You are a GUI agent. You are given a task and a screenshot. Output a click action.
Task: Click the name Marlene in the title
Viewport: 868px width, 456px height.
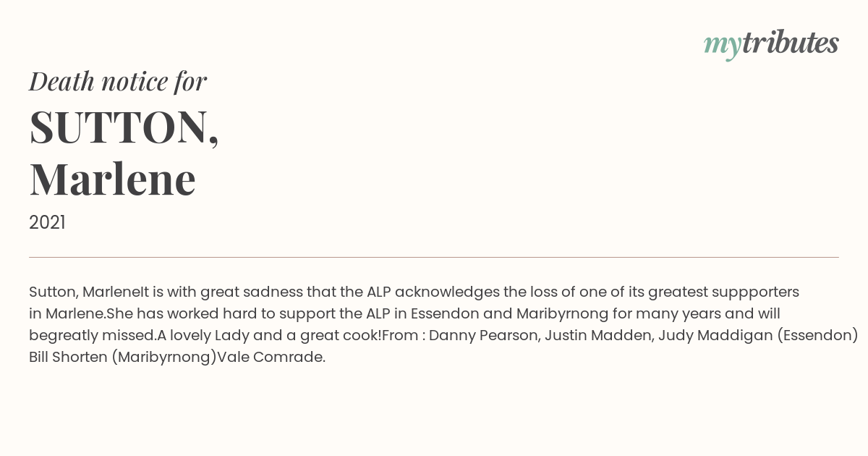pyautogui.click(x=113, y=179)
